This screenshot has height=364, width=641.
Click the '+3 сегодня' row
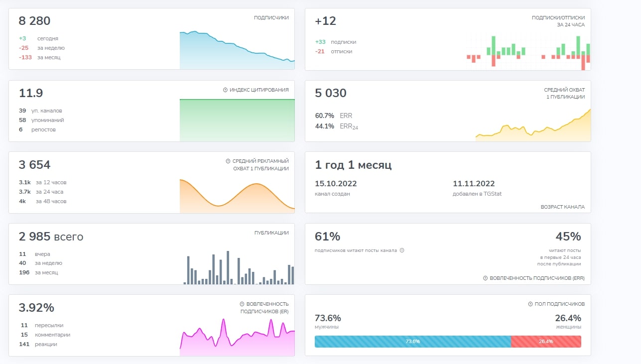(x=38, y=38)
